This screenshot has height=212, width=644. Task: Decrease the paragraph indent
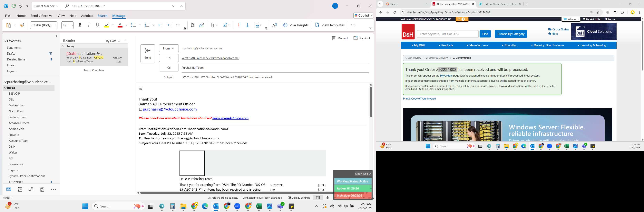[x=161, y=25]
